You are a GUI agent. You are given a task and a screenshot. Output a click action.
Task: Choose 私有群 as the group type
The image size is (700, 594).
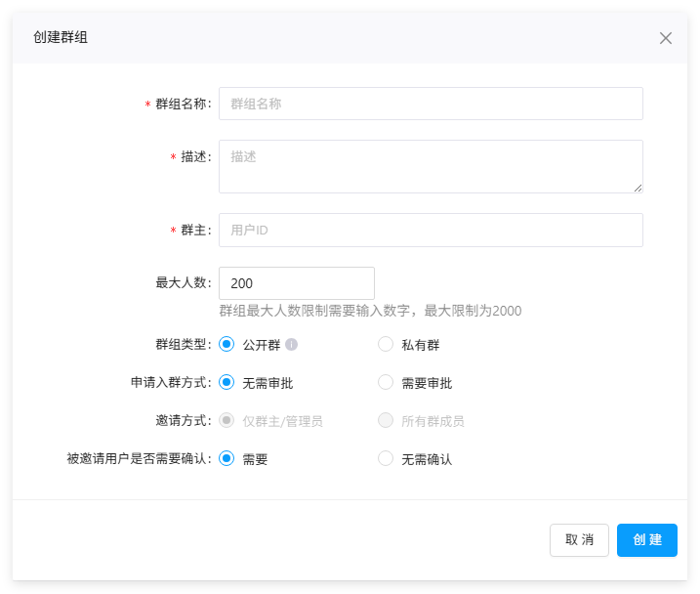tap(386, 345)
